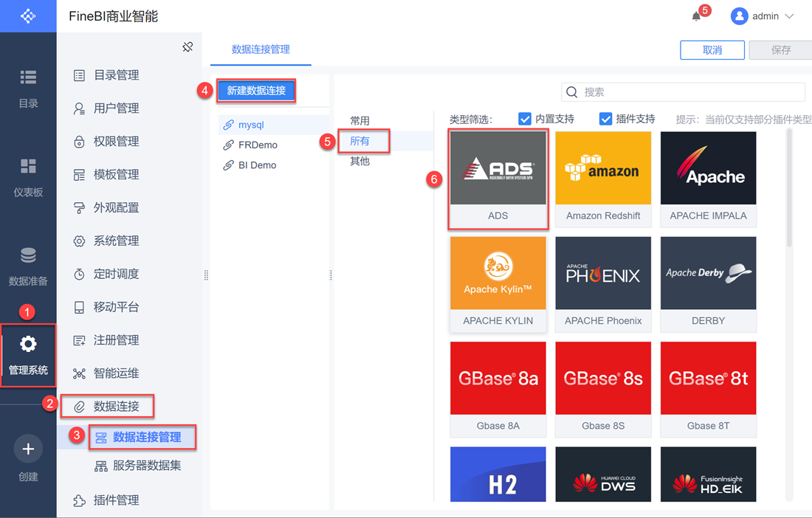Select the 所有 category filter

(x=360, y=141)
